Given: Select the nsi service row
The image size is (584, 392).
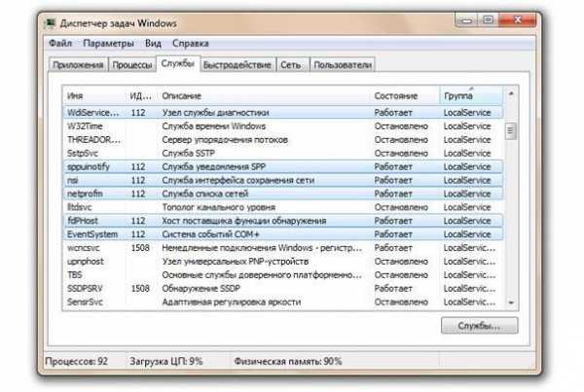Looking at the screenshot, I should (283, 180).
